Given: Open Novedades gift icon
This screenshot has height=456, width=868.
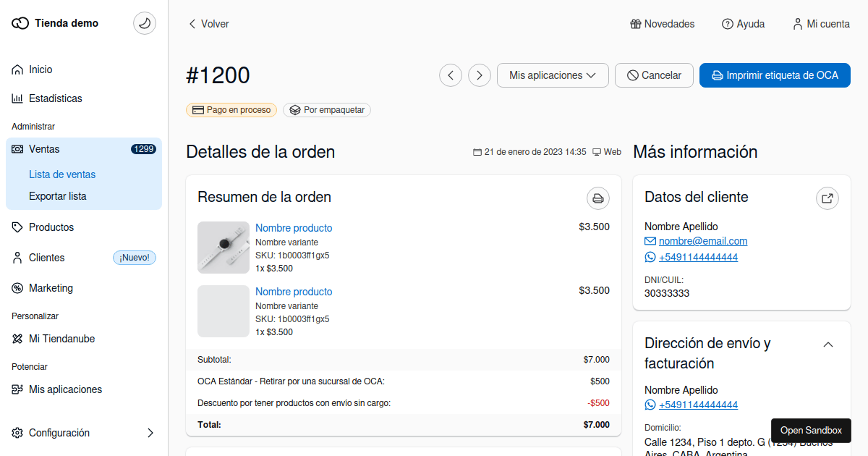Looking at the screenshot, I should [636, 24].
